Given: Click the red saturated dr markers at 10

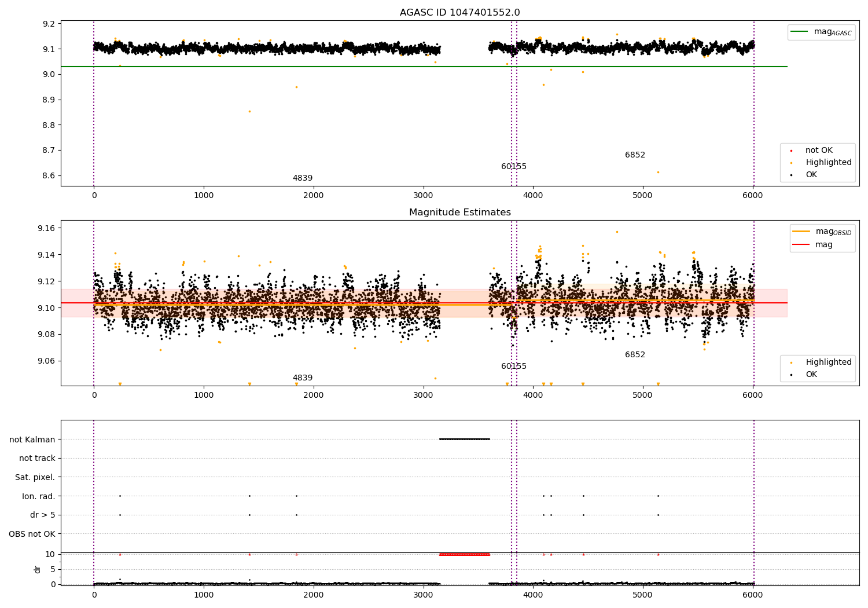Looking at the screenshot, I should 465,554.
